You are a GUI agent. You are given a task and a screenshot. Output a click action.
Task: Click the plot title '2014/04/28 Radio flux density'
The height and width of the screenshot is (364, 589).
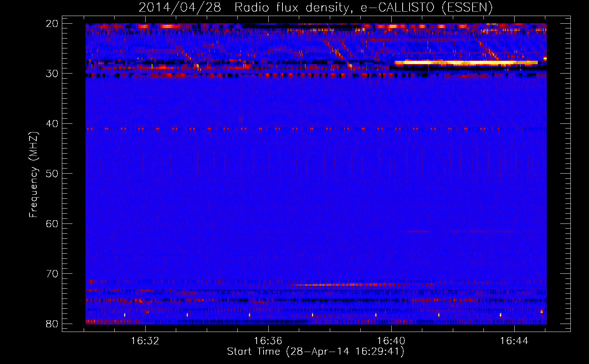click(x=316, y=7)
